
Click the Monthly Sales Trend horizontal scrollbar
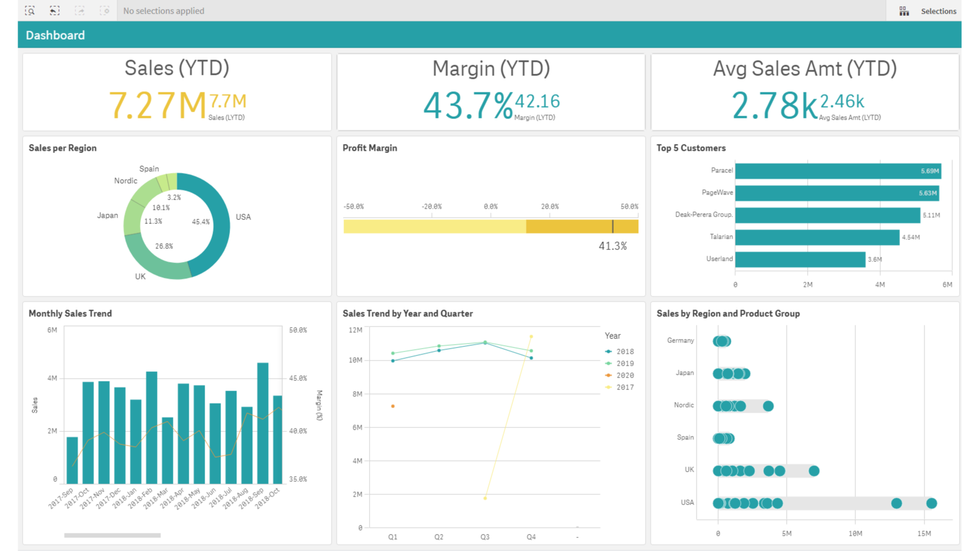coord(112,535)
